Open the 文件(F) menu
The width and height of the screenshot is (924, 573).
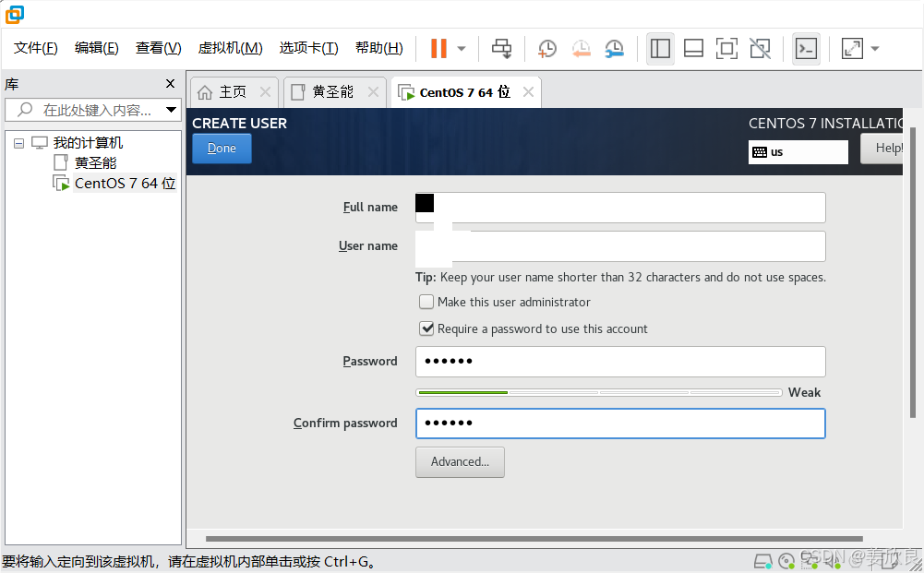click(35, 48)
